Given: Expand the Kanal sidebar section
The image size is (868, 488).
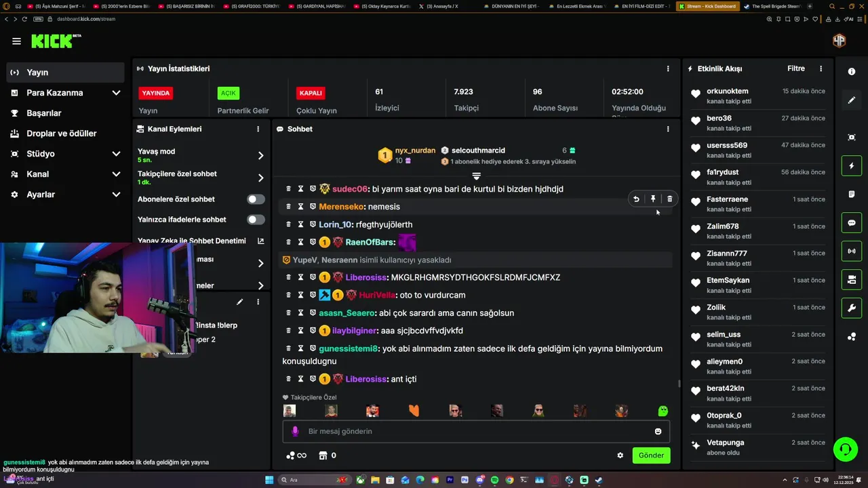Looking at the screenshot, I should [x=116, y=174].
